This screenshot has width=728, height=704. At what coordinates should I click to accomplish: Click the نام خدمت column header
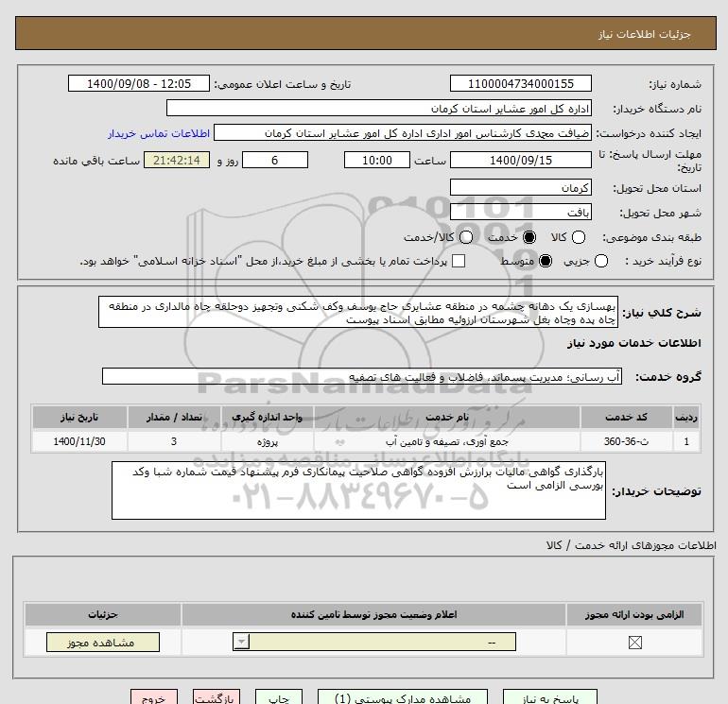click(x=446, y=417)
